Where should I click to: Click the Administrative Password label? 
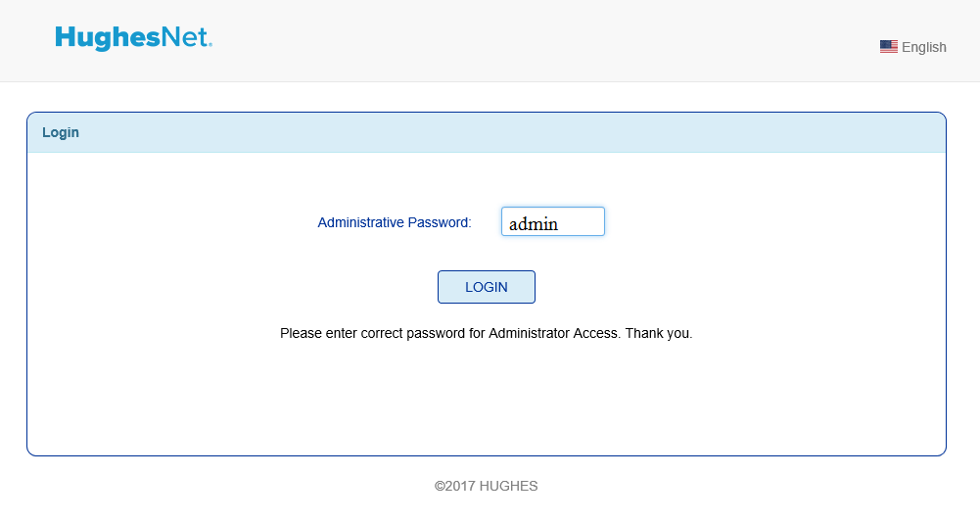[395, 222]
